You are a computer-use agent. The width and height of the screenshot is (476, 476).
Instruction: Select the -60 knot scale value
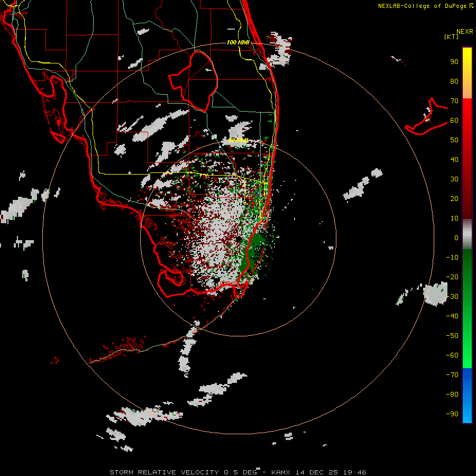pos(452,355)
